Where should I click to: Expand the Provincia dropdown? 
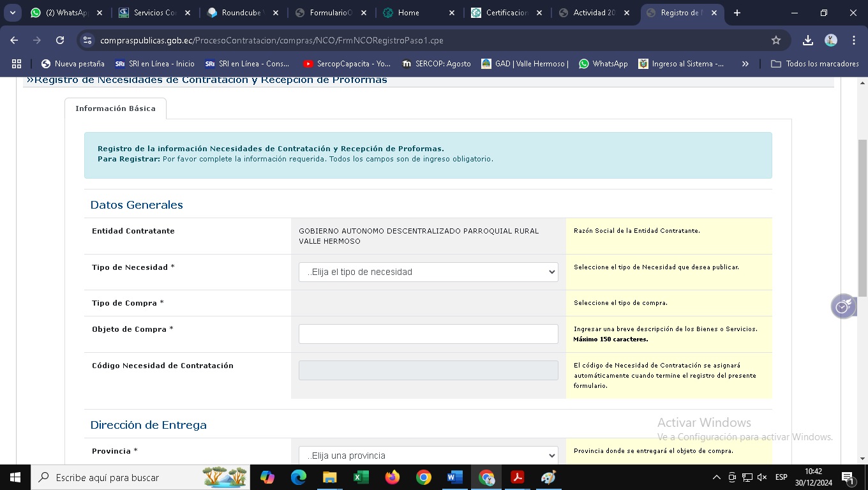tap(428, 456)
